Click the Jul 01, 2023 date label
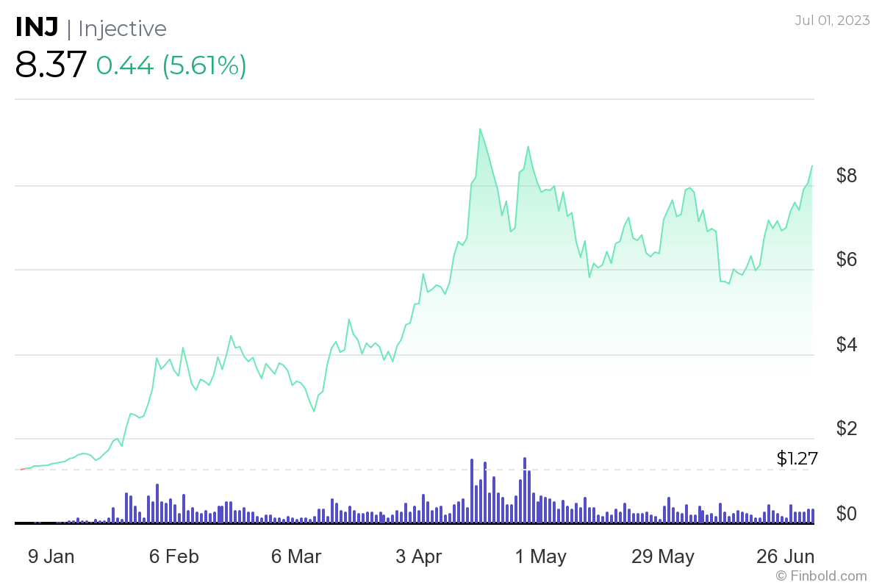Viewport: 882px width, 588px height. click(831, 20)
